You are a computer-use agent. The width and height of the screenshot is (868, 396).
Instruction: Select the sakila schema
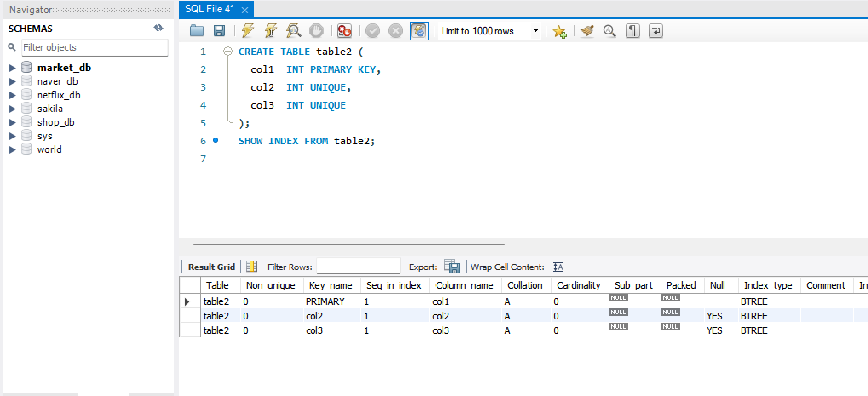pyautogui.click(x=50, y=109)
